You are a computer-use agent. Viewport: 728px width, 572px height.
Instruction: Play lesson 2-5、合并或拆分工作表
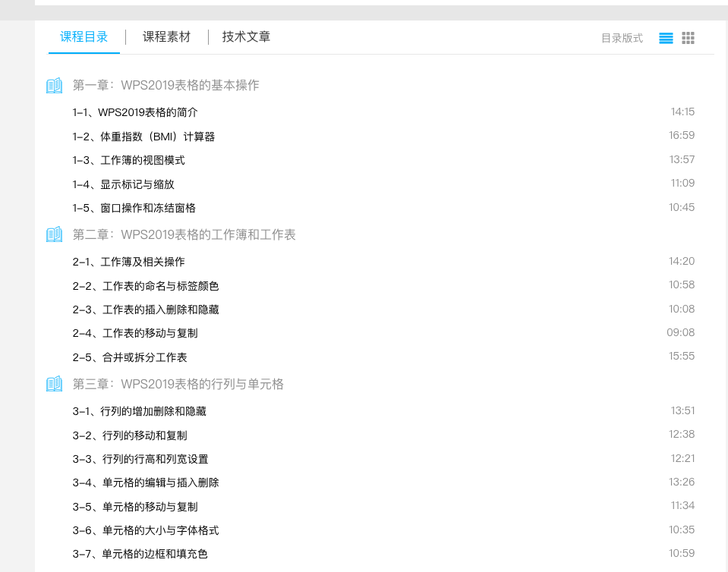pos(130,357)
